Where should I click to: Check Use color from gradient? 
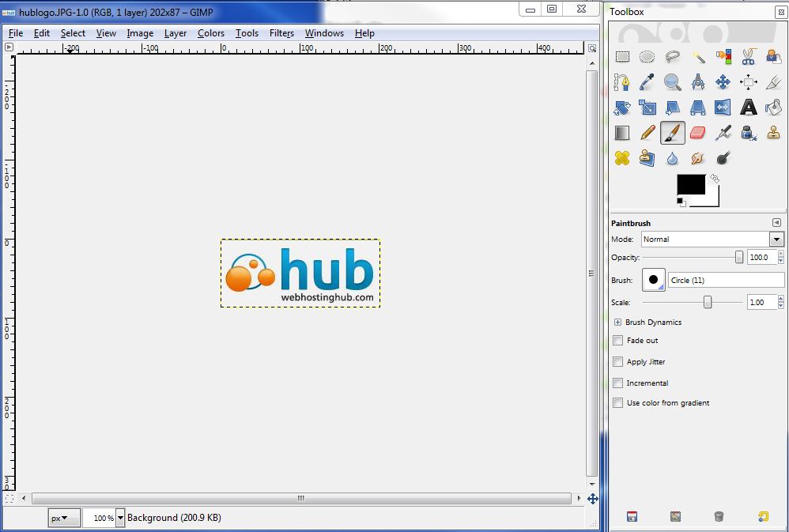618,403
